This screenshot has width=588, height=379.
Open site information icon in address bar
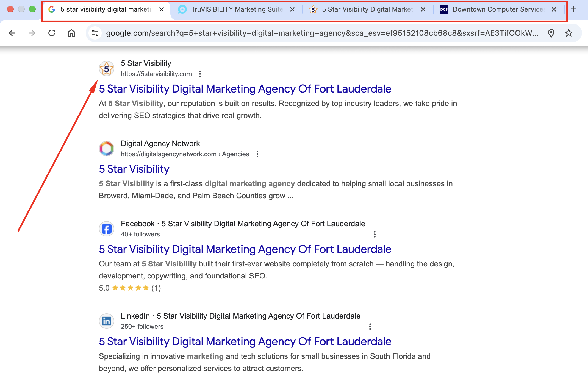95,33
